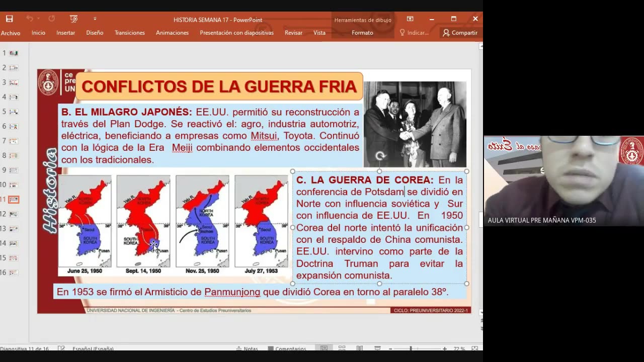The height and width of the screenshot is (362, 644).
Task: Switch to the Revisar tab
Action: 293,33
